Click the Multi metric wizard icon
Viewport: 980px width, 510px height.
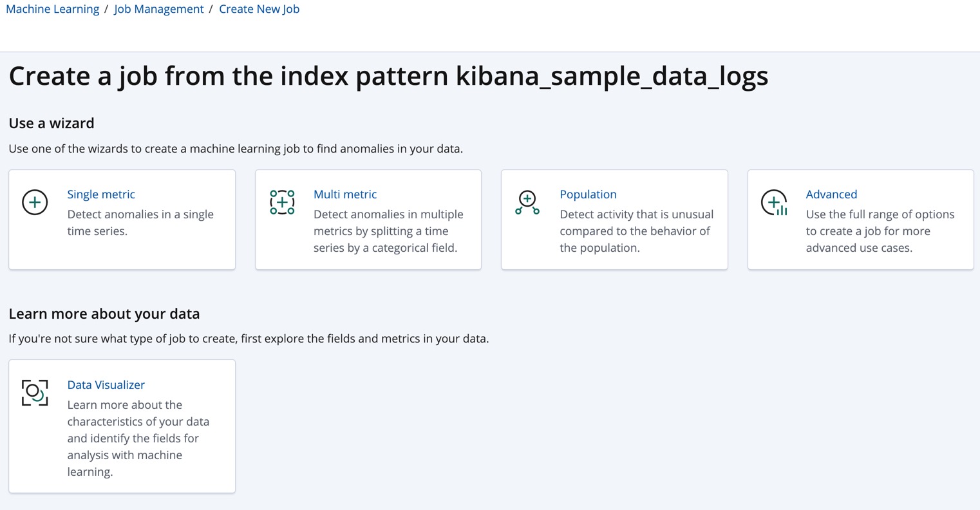click(281, 202)
